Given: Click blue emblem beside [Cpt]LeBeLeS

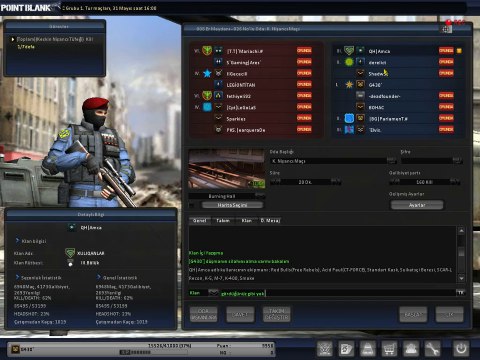Looking at the screenshot, I should pos(207,107).
